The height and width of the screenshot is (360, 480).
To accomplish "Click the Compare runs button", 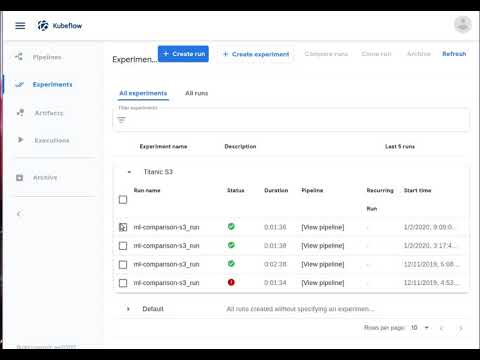I will (326, 54).
